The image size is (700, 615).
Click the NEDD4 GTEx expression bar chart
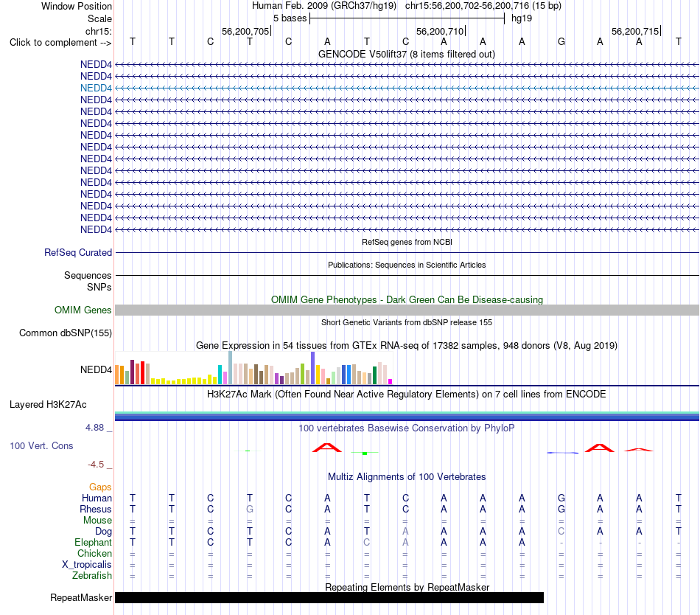pos(253,368)
